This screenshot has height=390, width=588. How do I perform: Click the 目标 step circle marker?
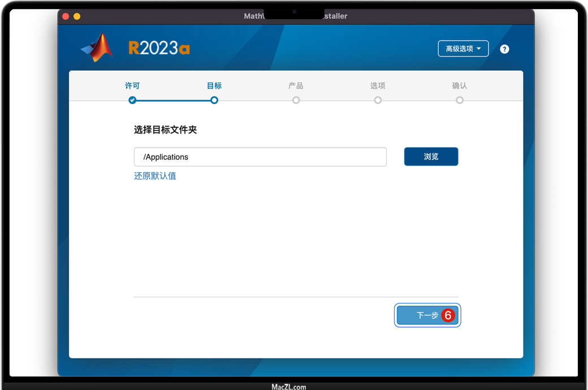(x=214, y=100)
